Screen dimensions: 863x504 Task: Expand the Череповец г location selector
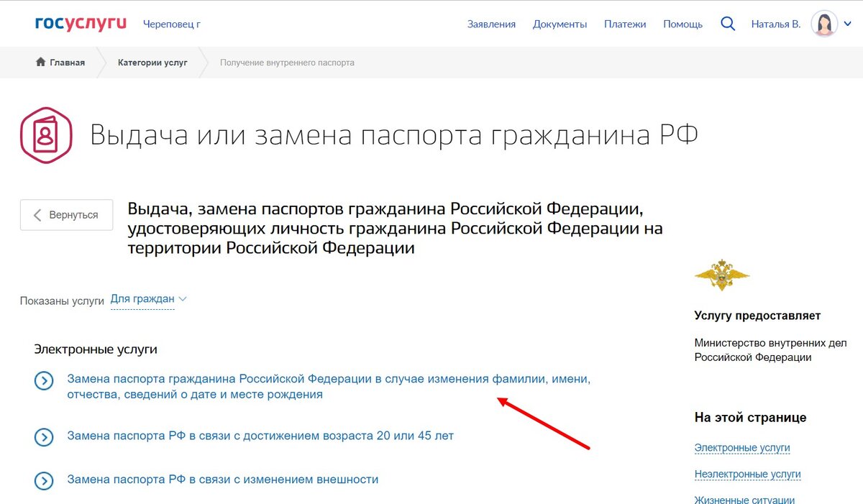coord(173,24)
